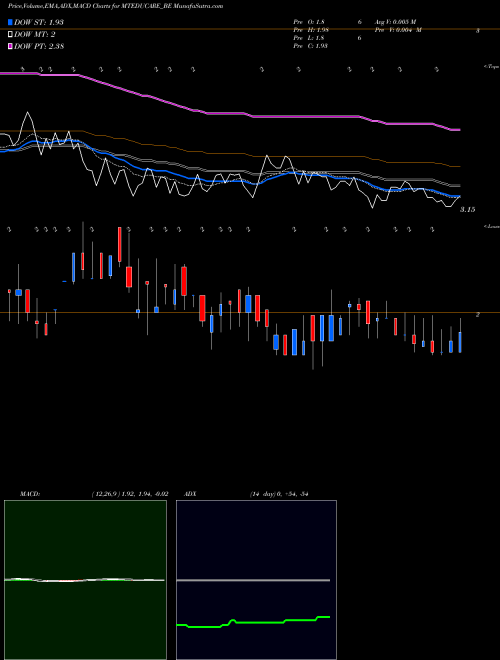The width and height of the screenshot is (500, 660).
Task: Select the 'DOW PT: 2.38' legend text
Action: pos(39,47)
